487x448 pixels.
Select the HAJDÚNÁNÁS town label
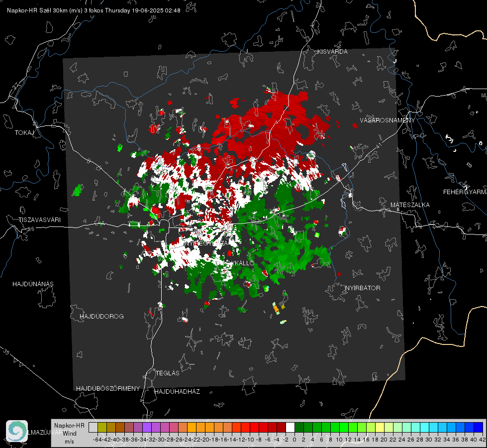(x=33, y=284)
